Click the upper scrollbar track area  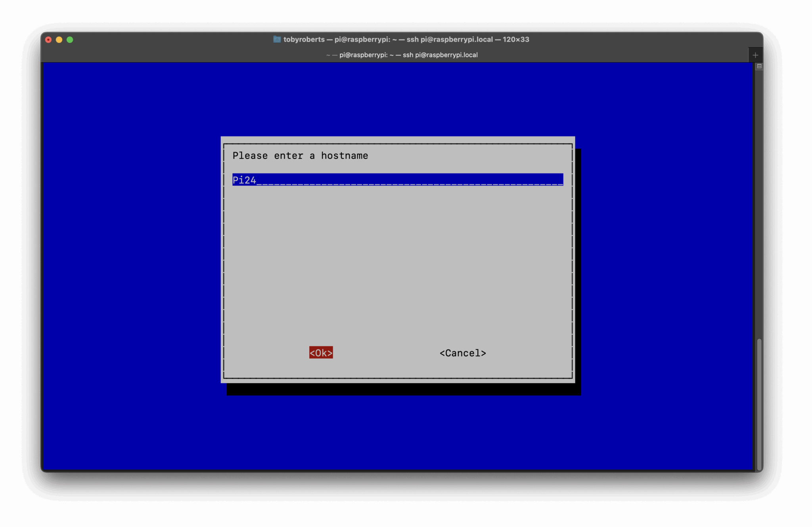[759, 198]
